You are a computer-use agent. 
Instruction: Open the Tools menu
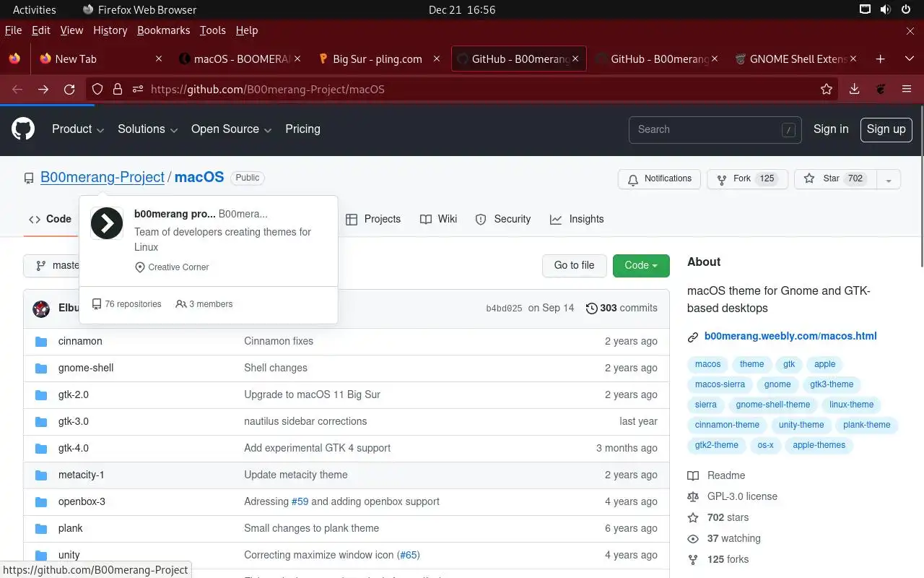point(213,30)
